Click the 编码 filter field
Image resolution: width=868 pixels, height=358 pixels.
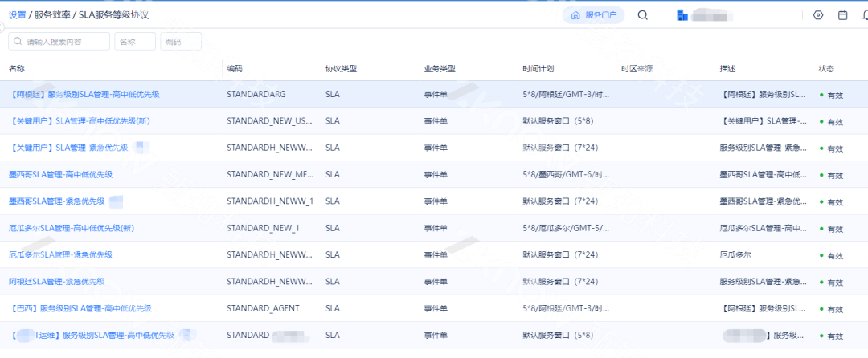[x=180, y=42]
